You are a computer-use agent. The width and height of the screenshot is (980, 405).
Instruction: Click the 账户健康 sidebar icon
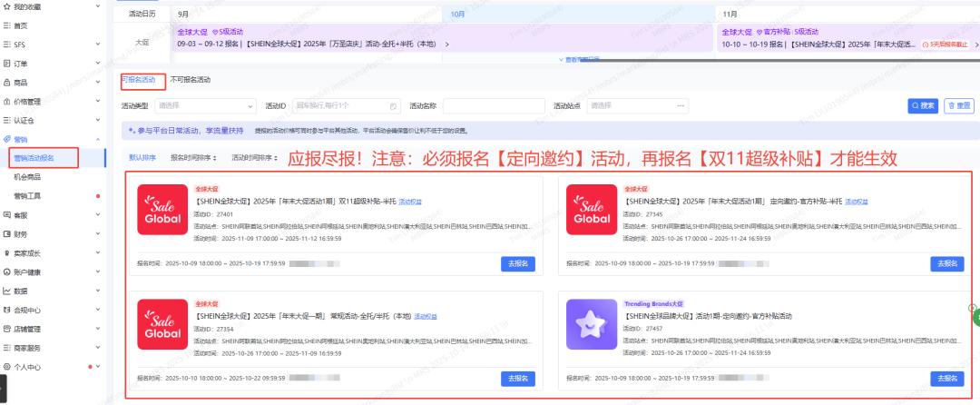7,272
